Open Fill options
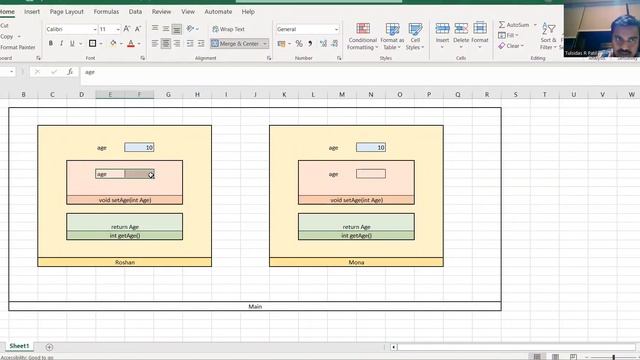The width and height of the screenshot is (640, 360). point(508,36)
